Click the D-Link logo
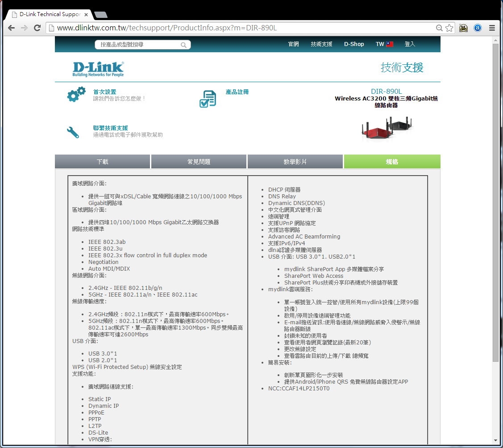This screenshot has height=448, width=503. (x=98, y=69)
